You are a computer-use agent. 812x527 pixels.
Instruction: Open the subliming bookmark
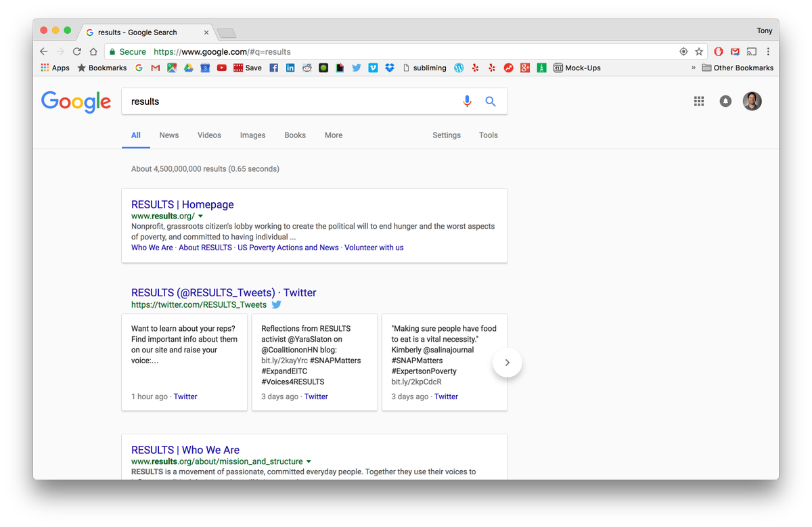tap(424, 68)
